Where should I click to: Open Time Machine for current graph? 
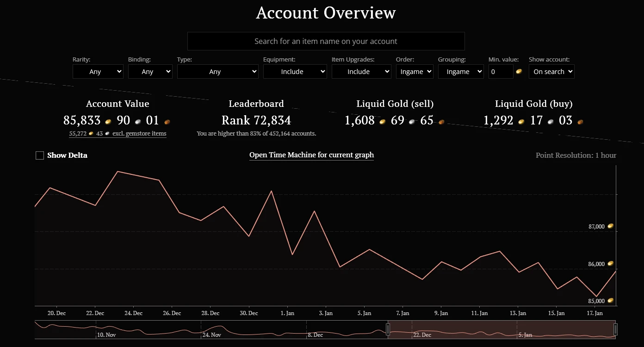click(311, 155)
